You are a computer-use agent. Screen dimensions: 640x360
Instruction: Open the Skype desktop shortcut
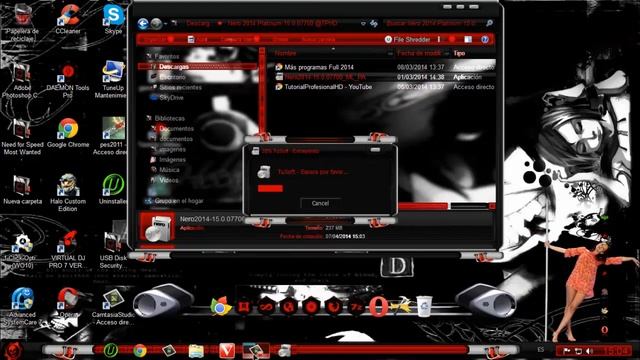coord(113,19)
